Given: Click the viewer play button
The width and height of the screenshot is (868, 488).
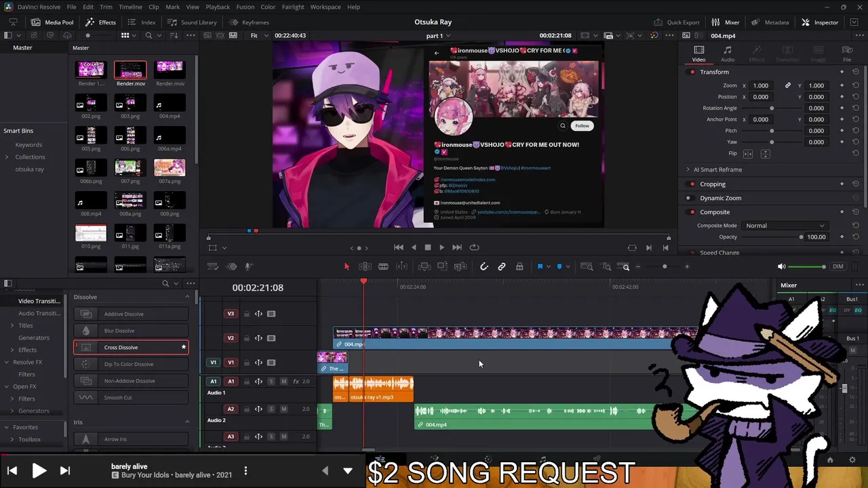Looking at the screenshot, I should click(x=442, y=247).
